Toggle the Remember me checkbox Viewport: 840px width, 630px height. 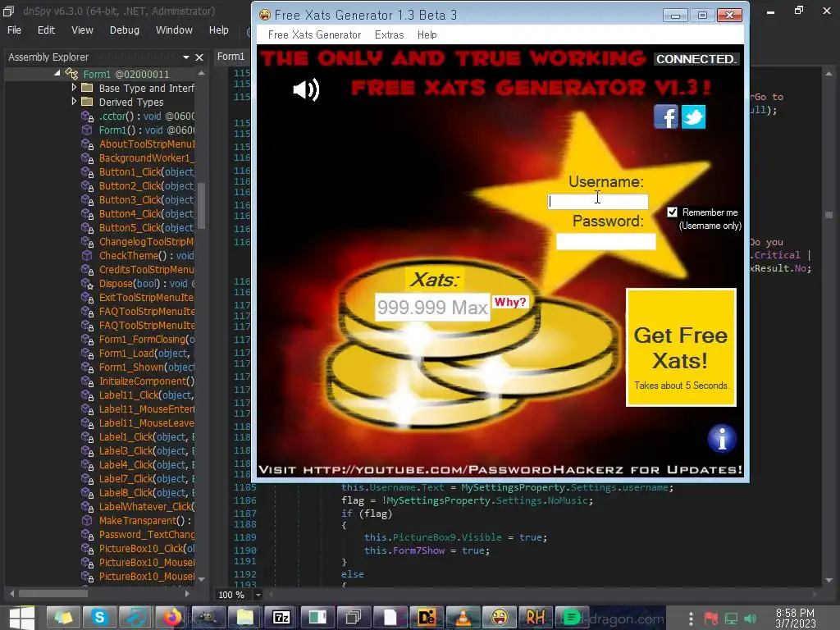click(x=673, y=212)
